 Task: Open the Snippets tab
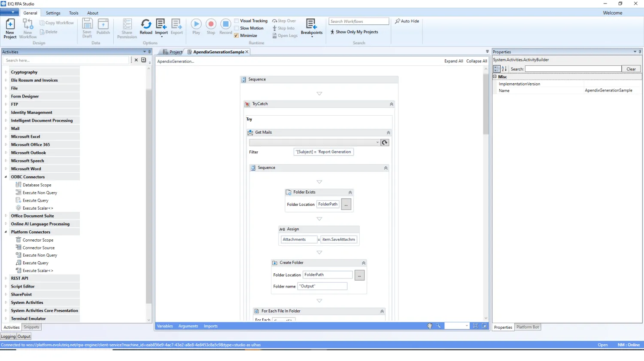pos(31,327)
